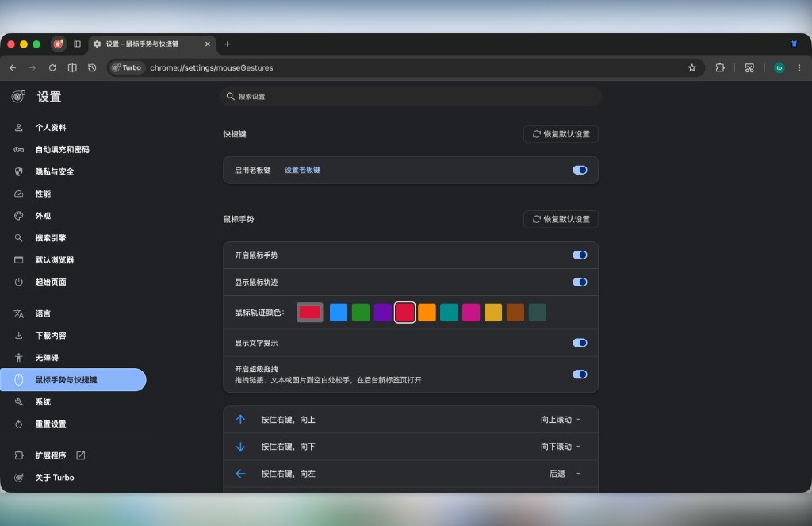The image size is (812, 526).
Task: Click the browser forward arrow
Action: [x=33, y=68]
